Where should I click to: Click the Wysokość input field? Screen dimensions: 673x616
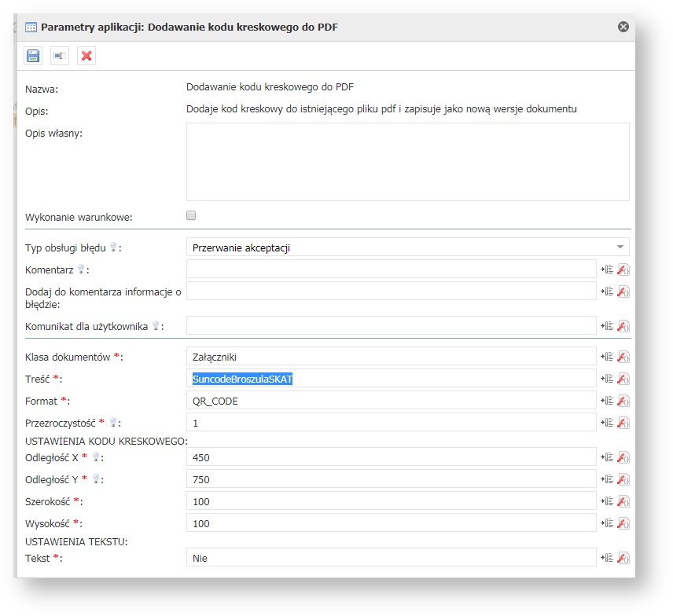pyautogui.click(x=391, y=523)
